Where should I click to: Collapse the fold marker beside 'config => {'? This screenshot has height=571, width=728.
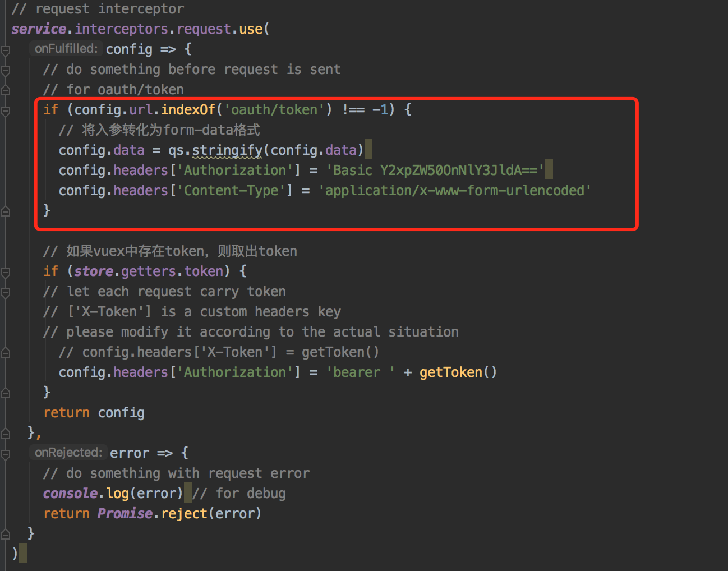(x=6, y=51)
